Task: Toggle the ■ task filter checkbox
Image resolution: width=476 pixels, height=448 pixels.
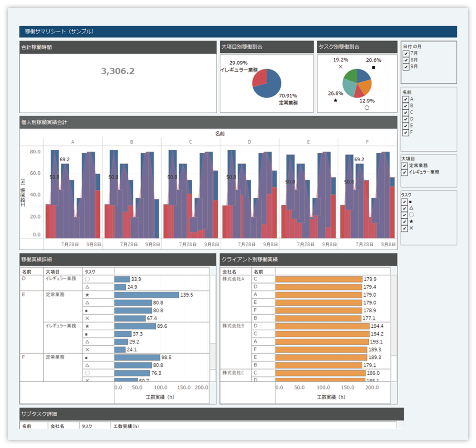Action: pyautogui.click(x=404, y=202)
